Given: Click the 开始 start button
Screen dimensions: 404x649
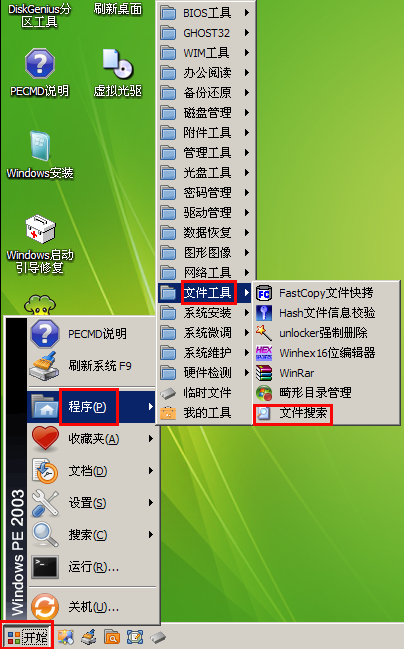Looking at the screenshot, I should pyautogui.click(x=27, y=636).
